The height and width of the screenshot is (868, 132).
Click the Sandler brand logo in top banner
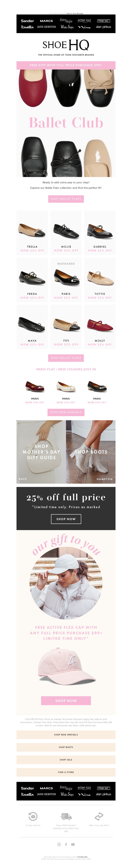tap(27, 21)
